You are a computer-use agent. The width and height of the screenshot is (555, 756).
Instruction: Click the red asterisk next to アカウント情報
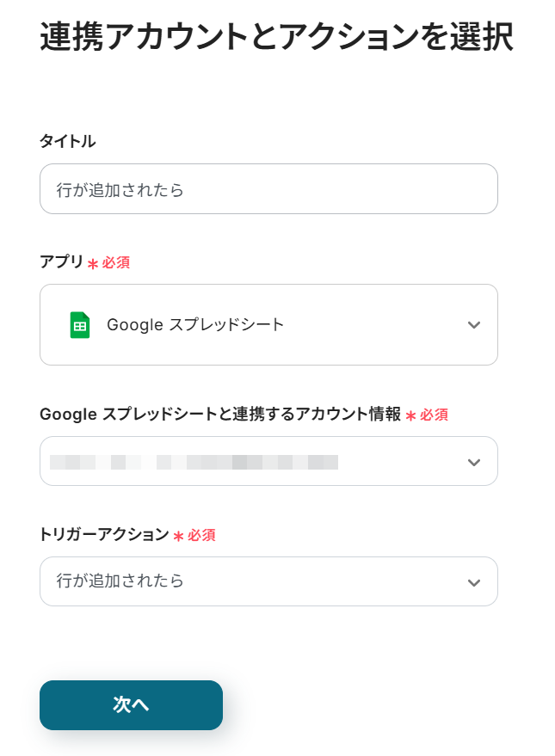[411, 416]
